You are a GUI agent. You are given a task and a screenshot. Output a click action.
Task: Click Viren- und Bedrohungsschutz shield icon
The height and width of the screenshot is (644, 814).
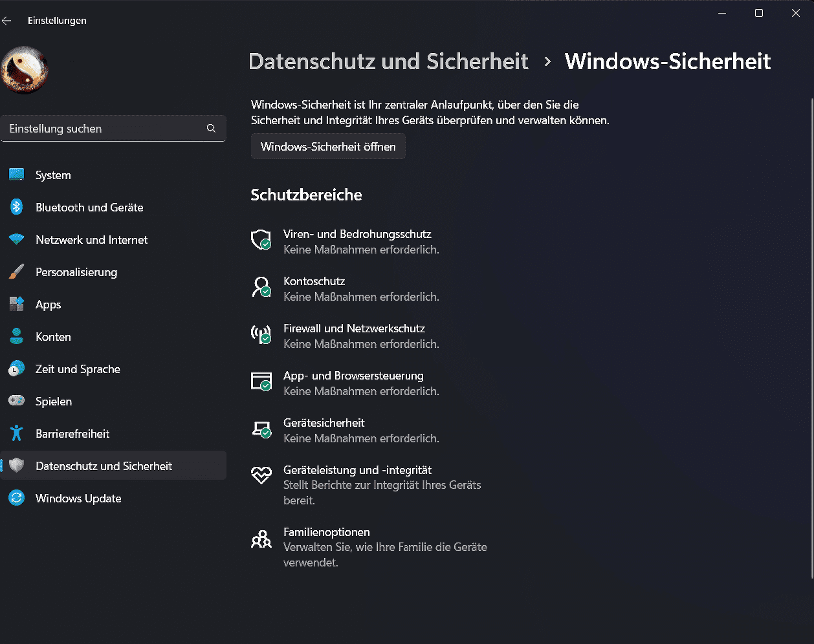click(x=261, y=240)
